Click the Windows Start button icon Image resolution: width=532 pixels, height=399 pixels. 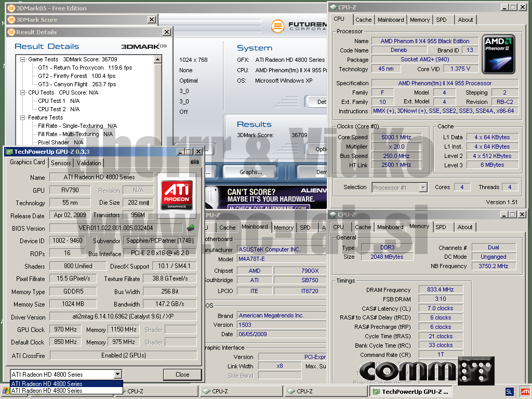click(x=5, y=391)
